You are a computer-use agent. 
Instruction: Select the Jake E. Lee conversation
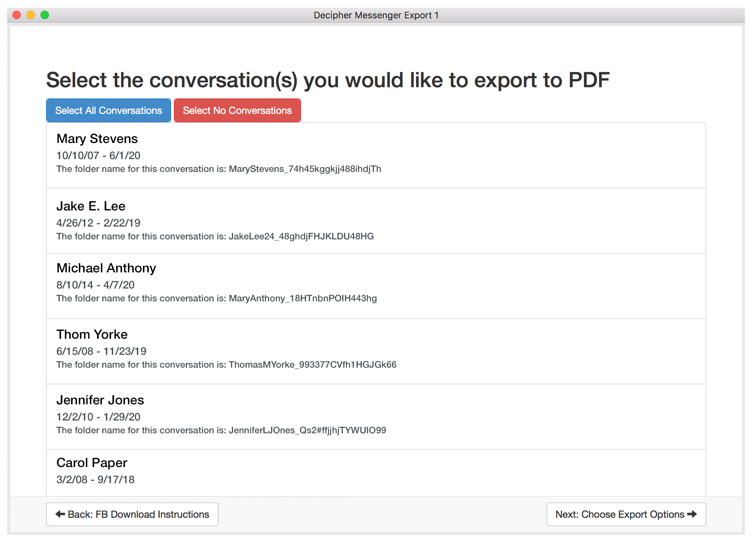tap(376, 221)
